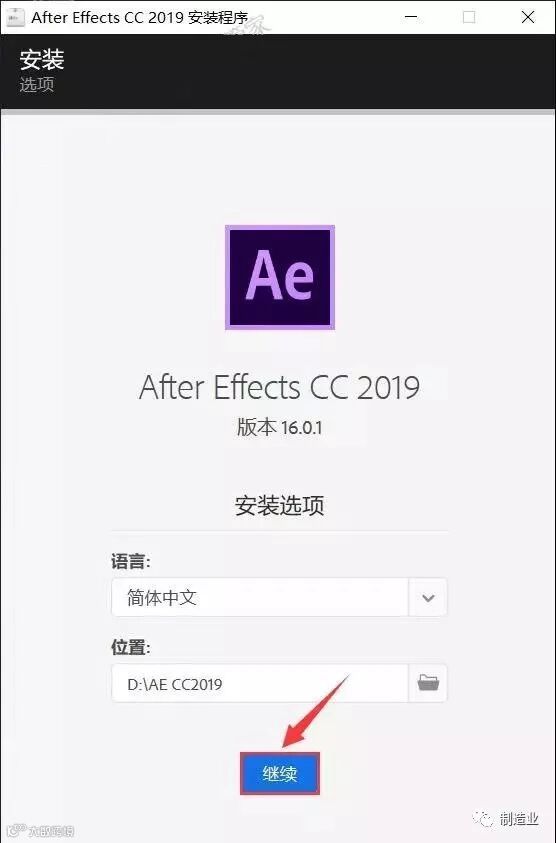Click the 位置 field label
Screen dimensions: 556x843
[x=131, y=647]
